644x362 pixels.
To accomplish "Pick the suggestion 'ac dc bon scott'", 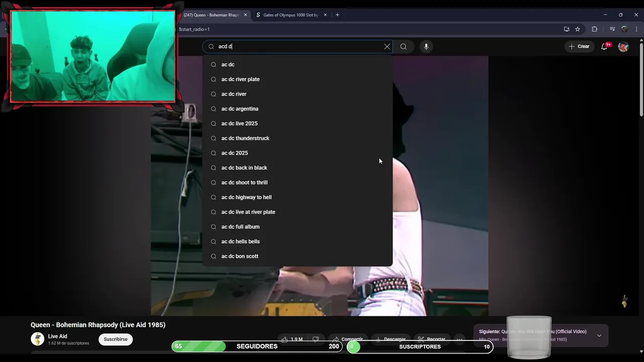I will (297, 256).
